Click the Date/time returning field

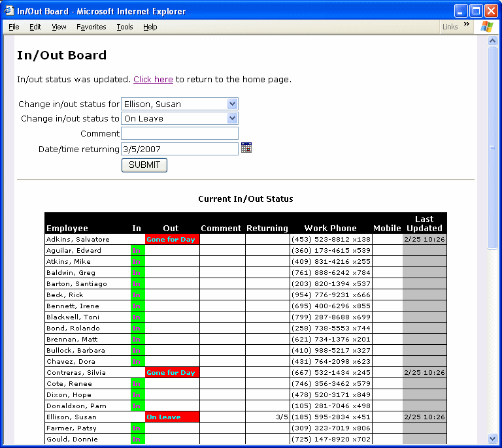[x=180, y=149]
